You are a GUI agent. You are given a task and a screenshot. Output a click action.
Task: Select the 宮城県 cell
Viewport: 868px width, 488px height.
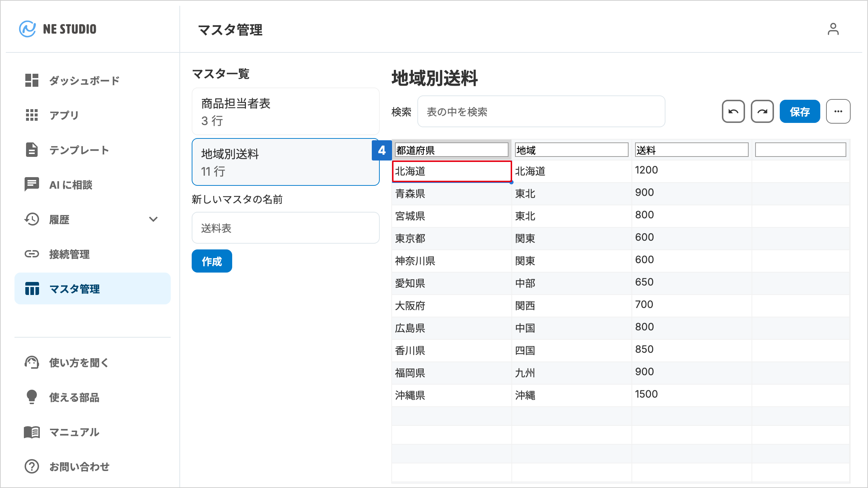tap(452, 216)
